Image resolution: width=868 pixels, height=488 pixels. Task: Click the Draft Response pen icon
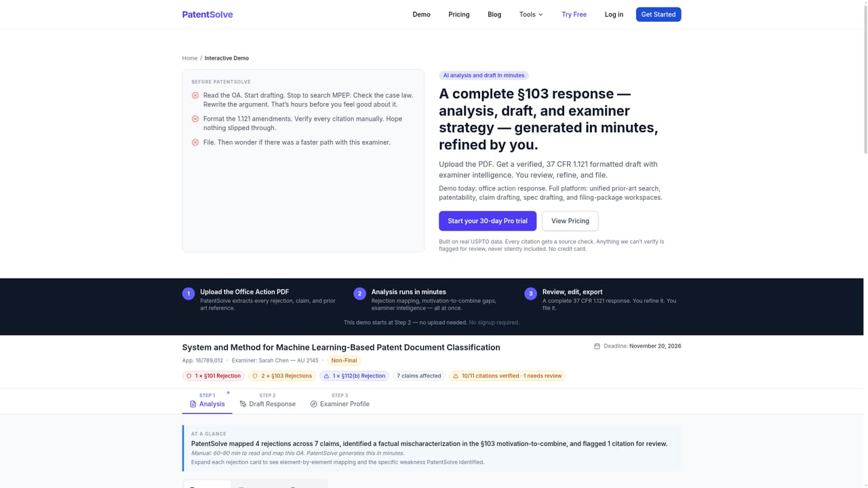point(243,404)
